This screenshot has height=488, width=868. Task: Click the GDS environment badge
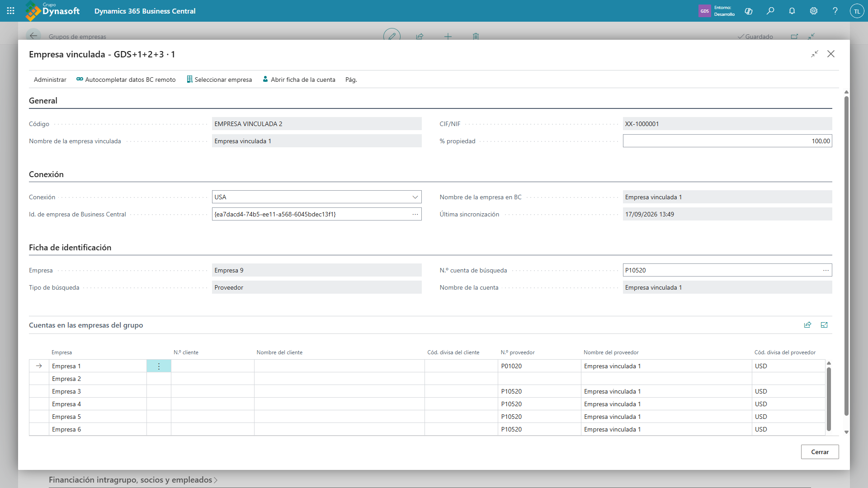705,11
